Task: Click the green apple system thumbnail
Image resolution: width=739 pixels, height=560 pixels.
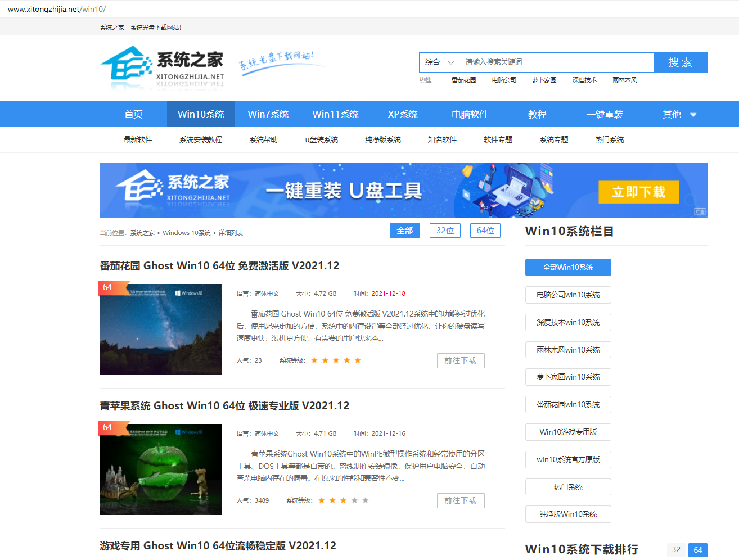Action: click(x=160, y=469)
